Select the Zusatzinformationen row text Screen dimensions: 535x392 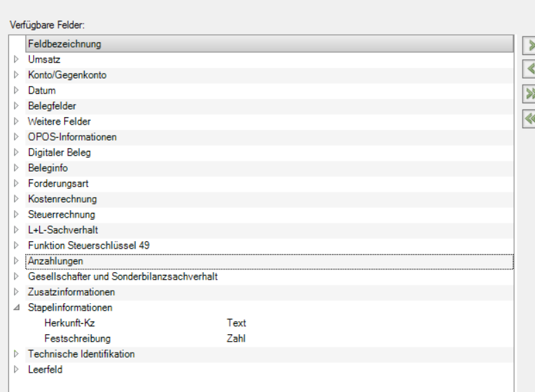72,292
